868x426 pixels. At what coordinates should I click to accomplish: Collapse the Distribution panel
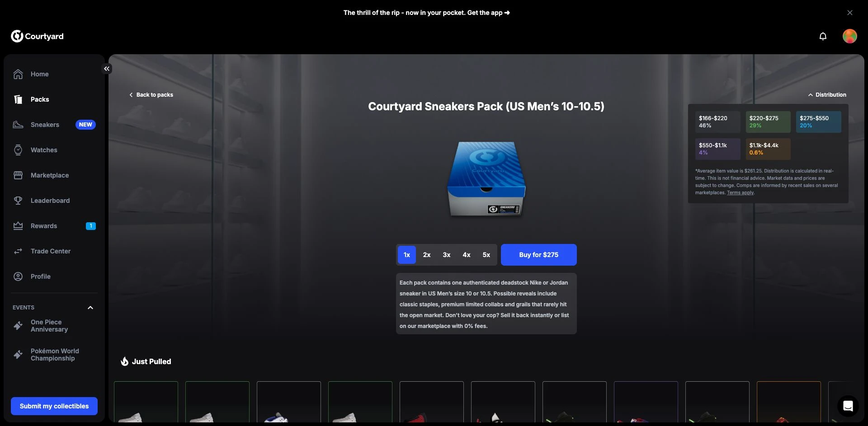point(827,95)
